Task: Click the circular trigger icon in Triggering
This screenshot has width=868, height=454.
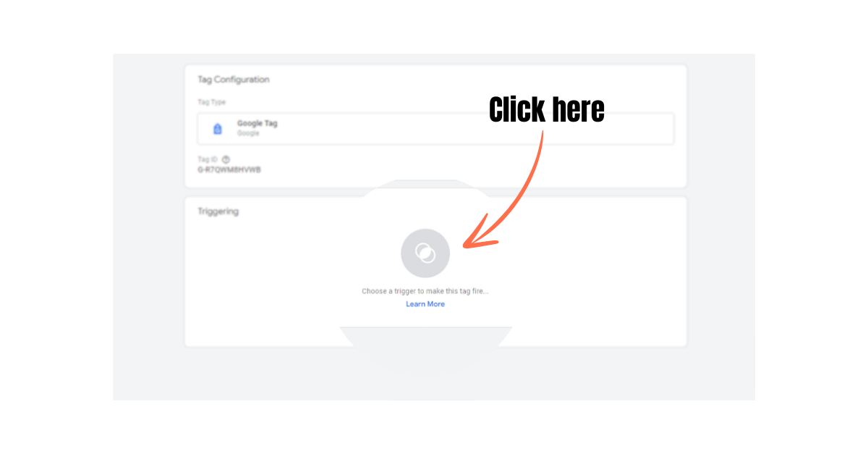Action: 425,253
